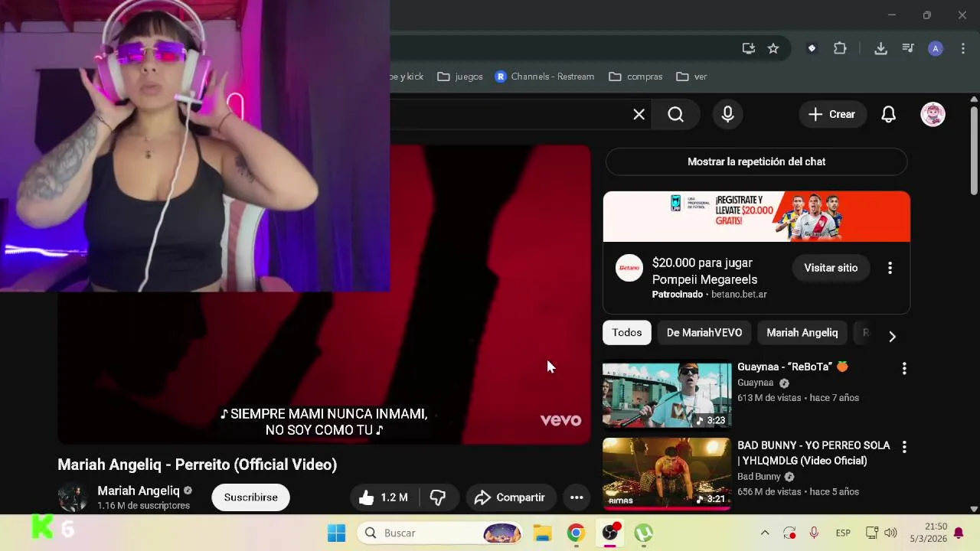Click the sync tray icon with red dot

(x=789, y=533)
